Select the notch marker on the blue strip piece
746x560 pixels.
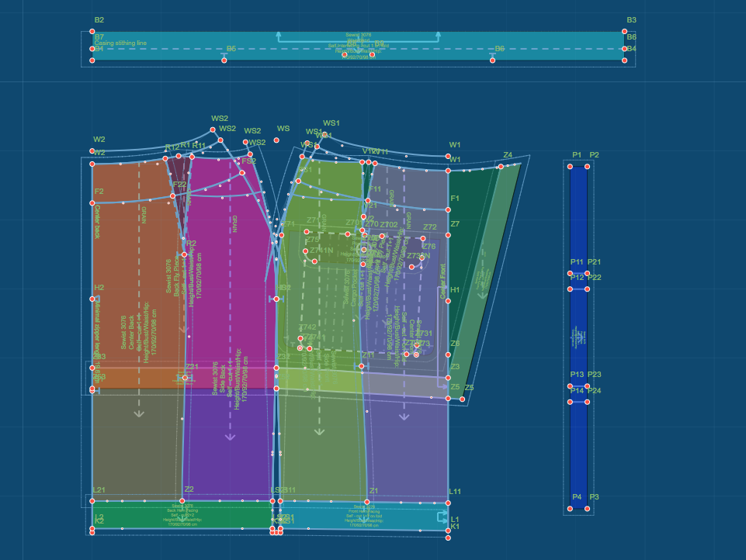578,338
